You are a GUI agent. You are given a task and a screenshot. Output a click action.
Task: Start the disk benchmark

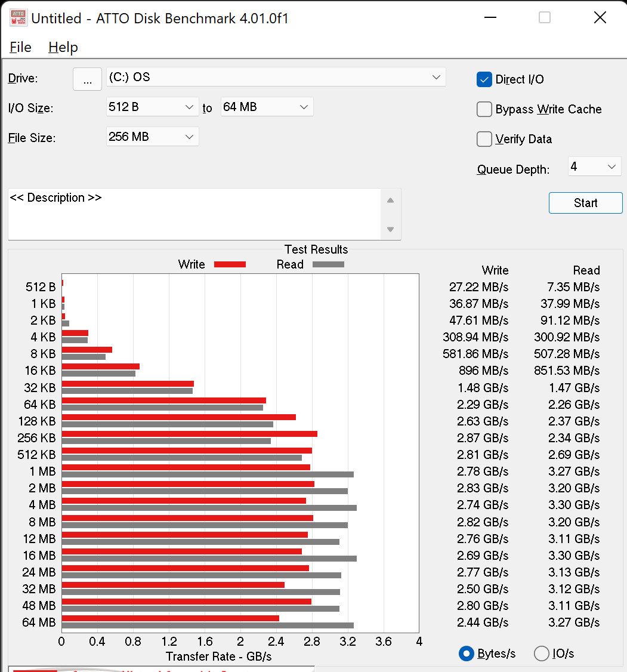click(x=585, y=203)
